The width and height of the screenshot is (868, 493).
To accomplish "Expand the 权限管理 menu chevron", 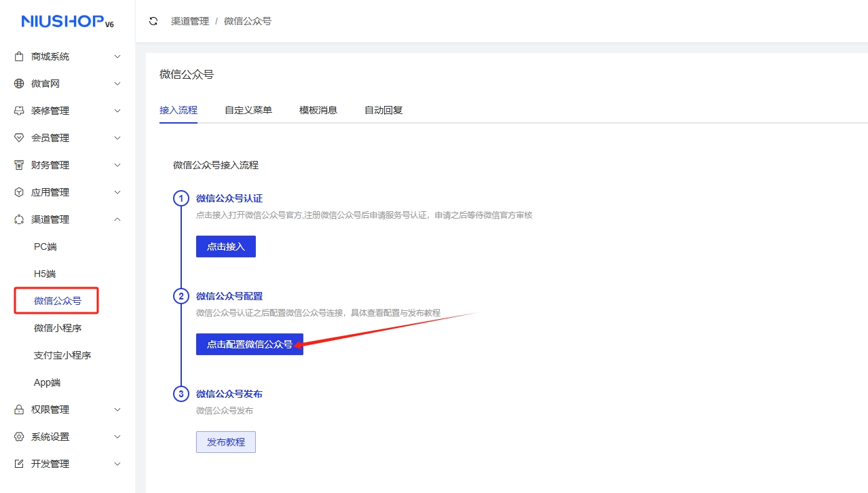I will coord(117,409).
